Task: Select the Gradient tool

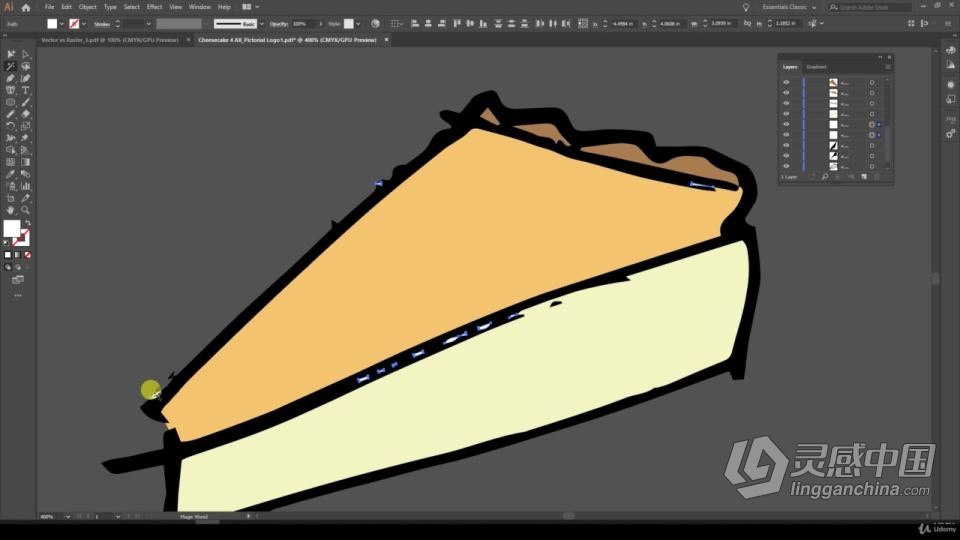Action: pyautogui.click(x=25, y=162)
